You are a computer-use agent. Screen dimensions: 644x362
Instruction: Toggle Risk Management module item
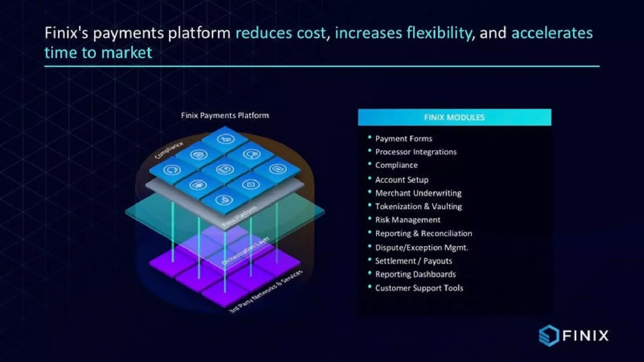pos(407,220)
